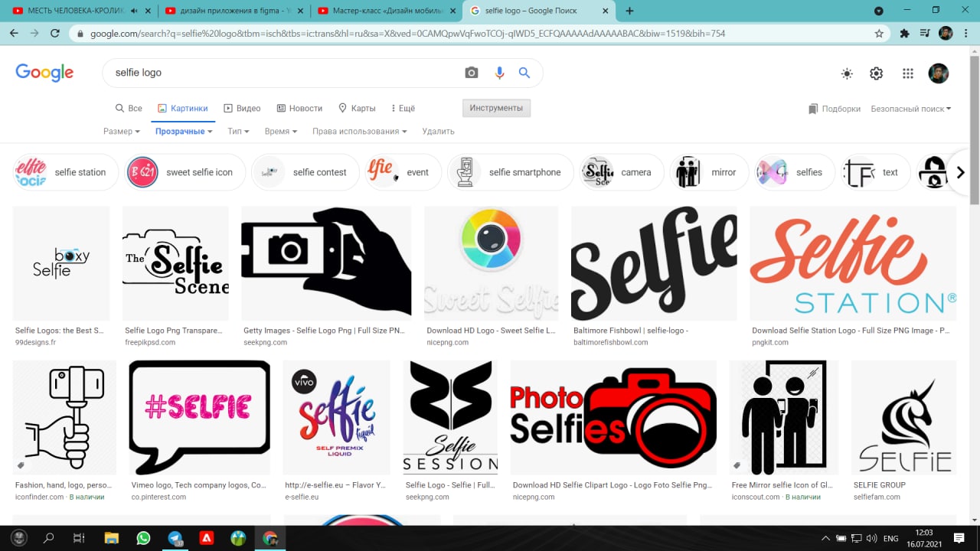Open the Sweet Selfie logo thumbnail
This screenshot has height=551, width=980.
tap(492, 263)
